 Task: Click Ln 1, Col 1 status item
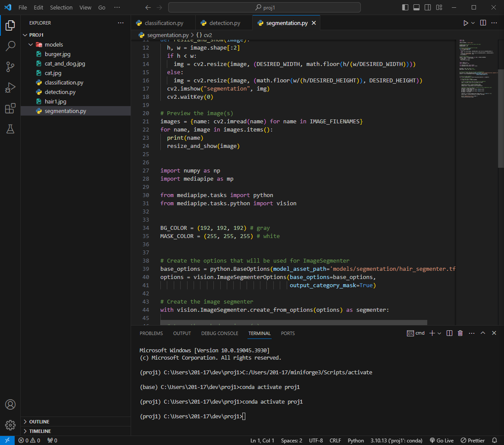point(262,441)
